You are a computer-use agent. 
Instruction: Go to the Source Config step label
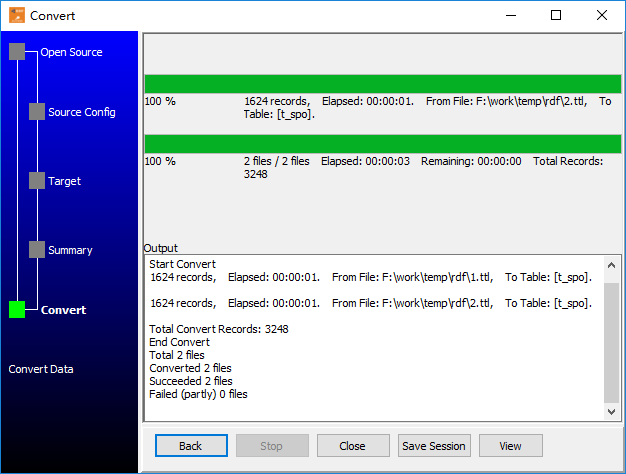coord(82,112)
